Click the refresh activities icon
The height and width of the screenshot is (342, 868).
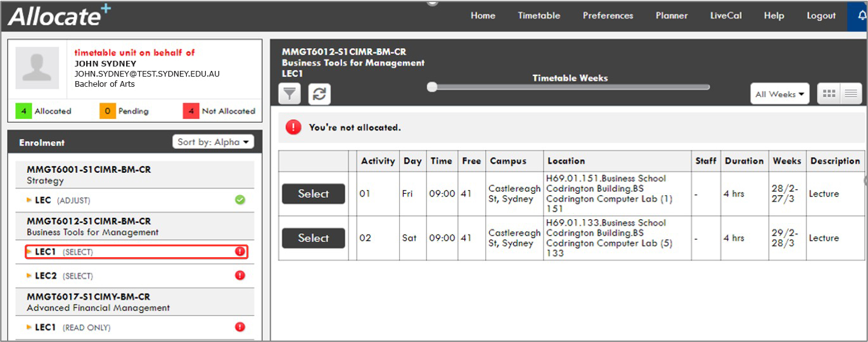click(319, 94)
